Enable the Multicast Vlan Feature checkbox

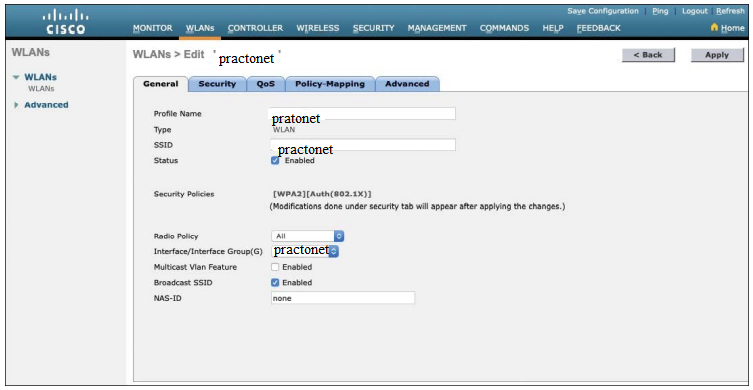[275, 267]
